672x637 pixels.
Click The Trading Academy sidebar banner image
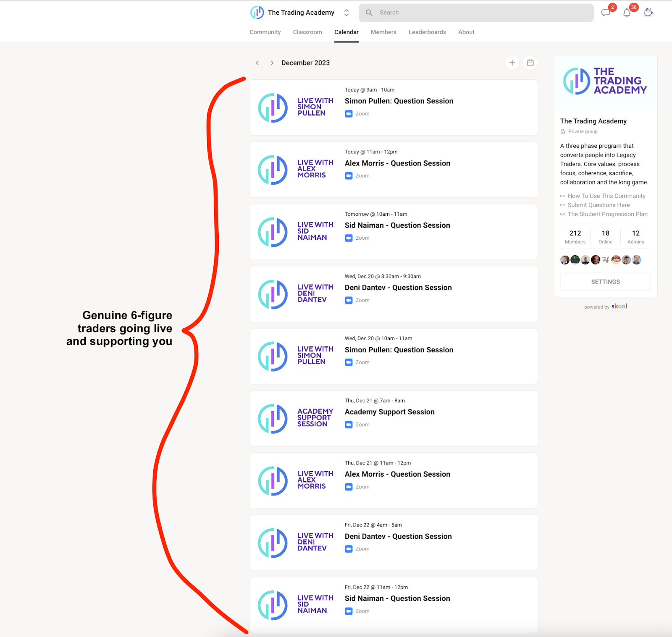pos(605,82)
